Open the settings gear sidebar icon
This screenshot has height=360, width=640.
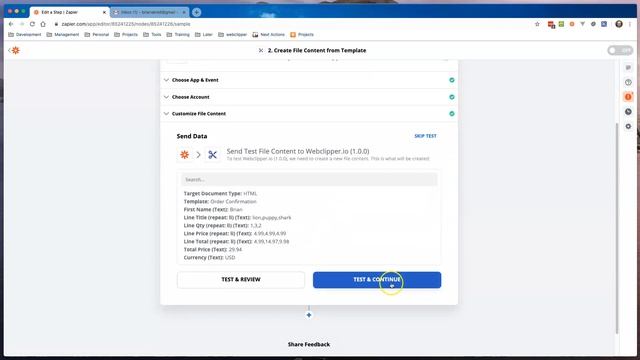click(628, 126)
